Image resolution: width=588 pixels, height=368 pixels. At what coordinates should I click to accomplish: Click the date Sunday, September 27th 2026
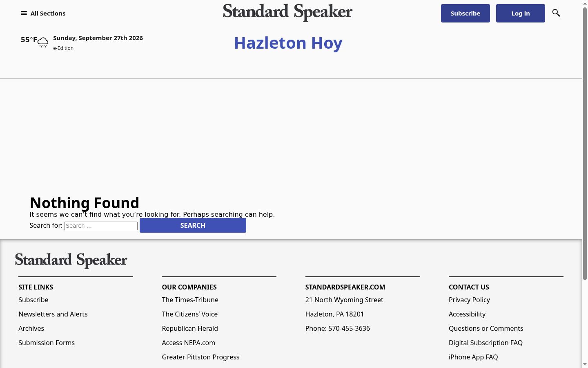pos(98,38)
